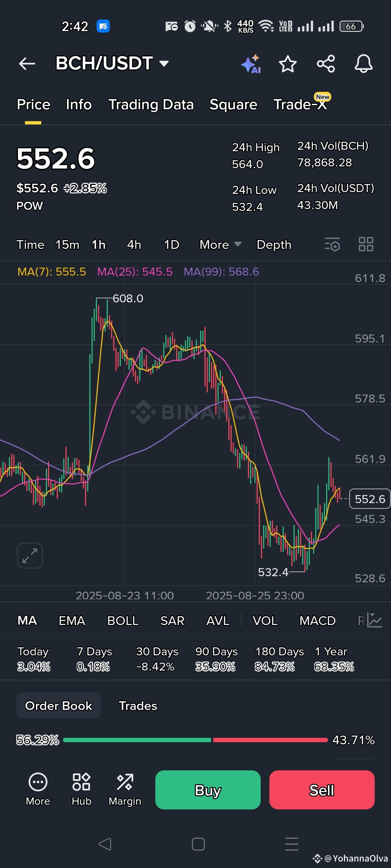The height and width of the screenshot is (868, 391).
Task: Tap the Android back navigation button
Action: (x=105, y=844)
